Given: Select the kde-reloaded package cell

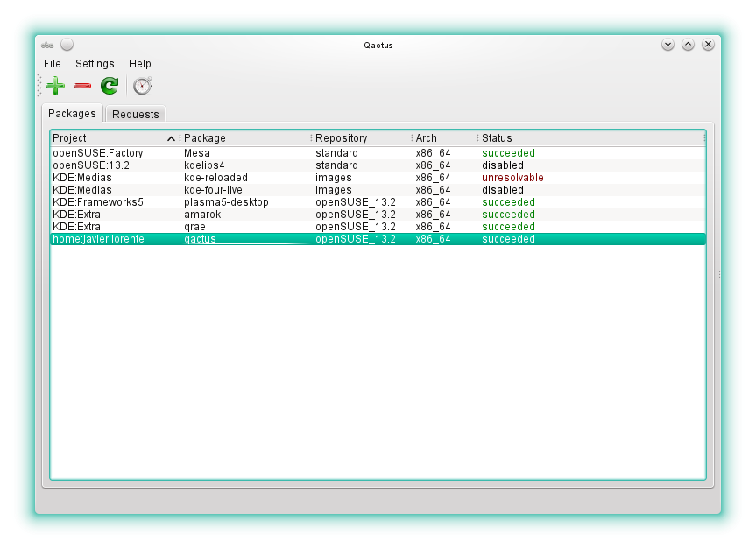Looking at the screenshot, I should 216,178.
